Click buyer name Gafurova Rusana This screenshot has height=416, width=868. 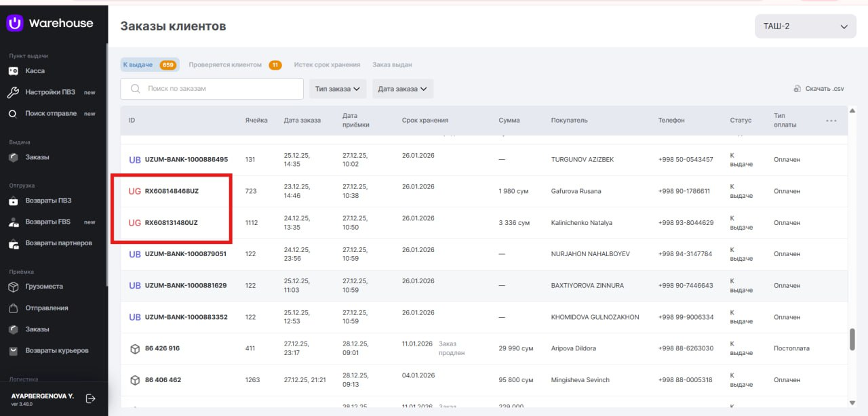point(576,191)
